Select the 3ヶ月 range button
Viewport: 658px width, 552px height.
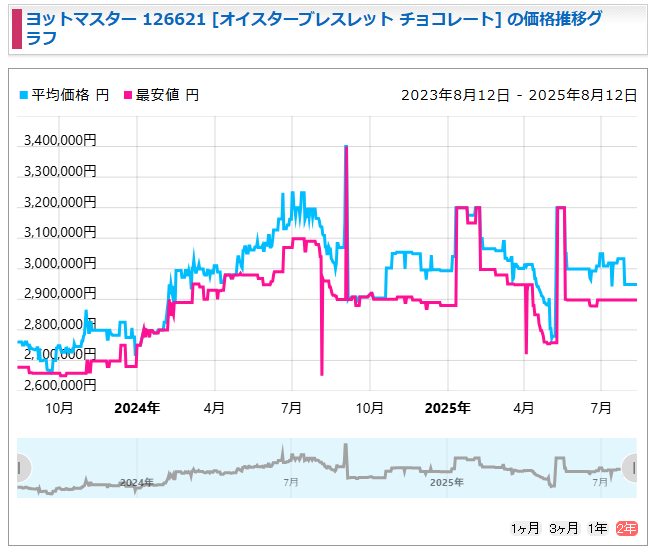(x=564, y=528)
